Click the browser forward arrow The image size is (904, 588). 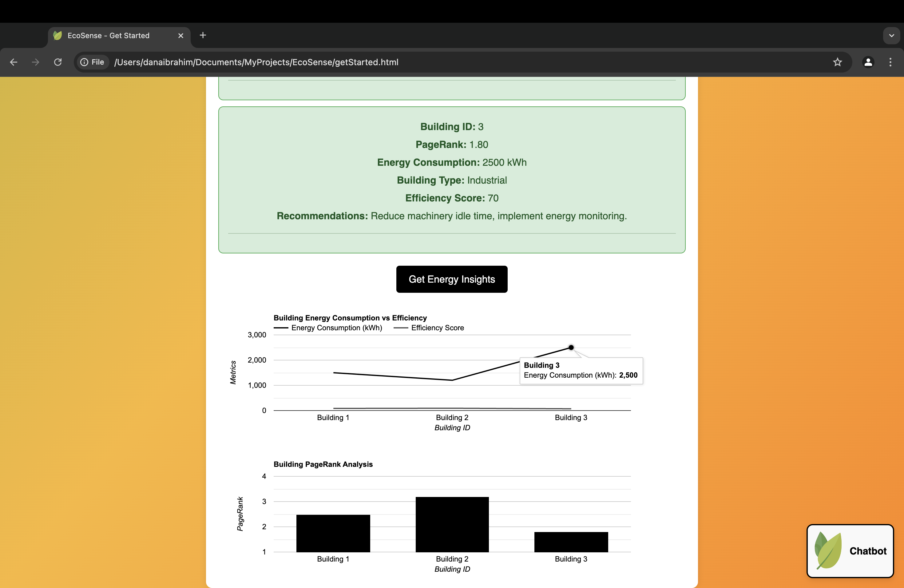click(x=36, y=62)
